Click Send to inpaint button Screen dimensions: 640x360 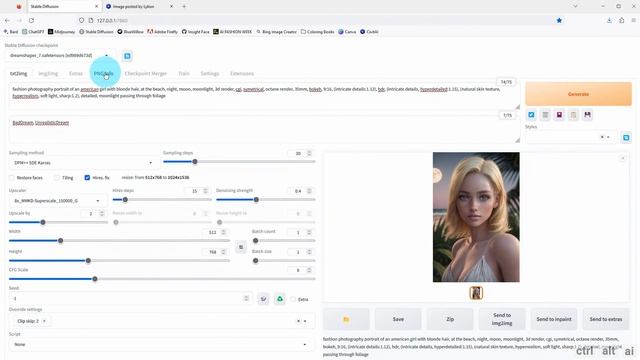tap(554, 319)
